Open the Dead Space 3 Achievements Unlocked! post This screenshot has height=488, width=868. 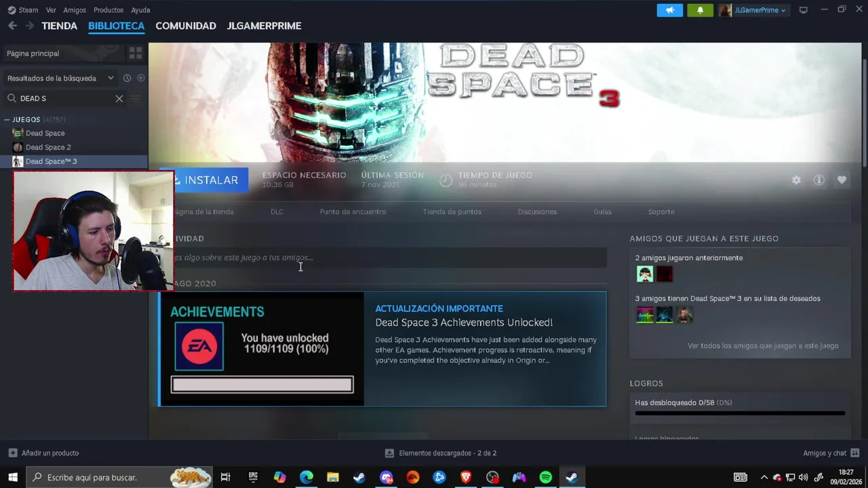464,323
